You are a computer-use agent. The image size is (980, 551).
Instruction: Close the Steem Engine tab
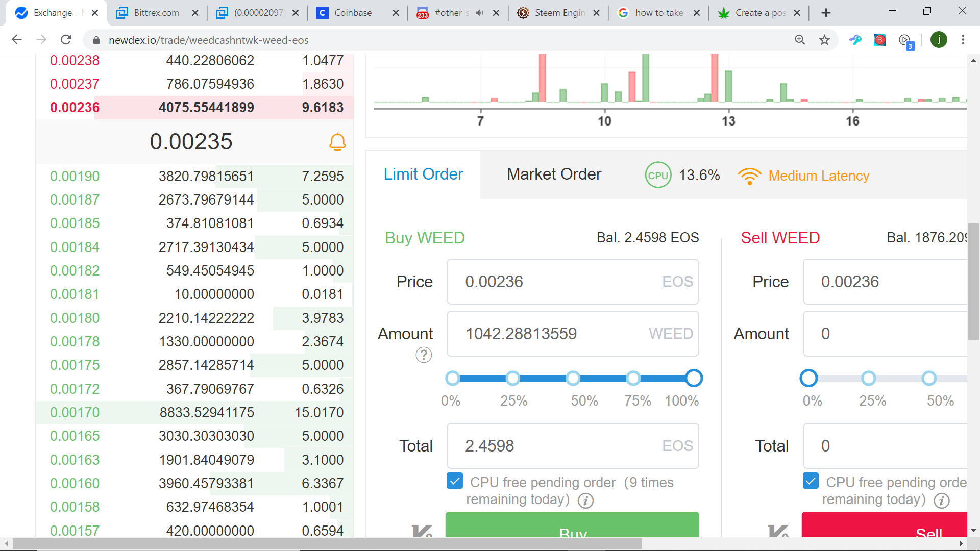point(596,13)
